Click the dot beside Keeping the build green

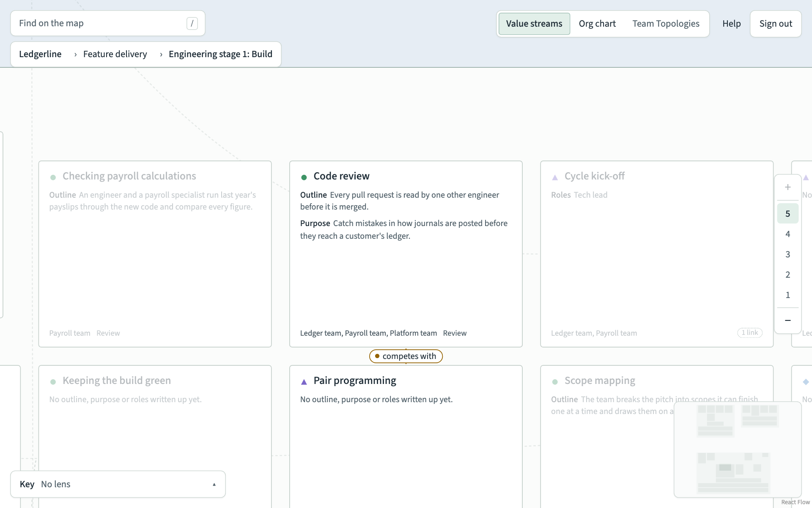pyautogui.click(x=53, y=382)
